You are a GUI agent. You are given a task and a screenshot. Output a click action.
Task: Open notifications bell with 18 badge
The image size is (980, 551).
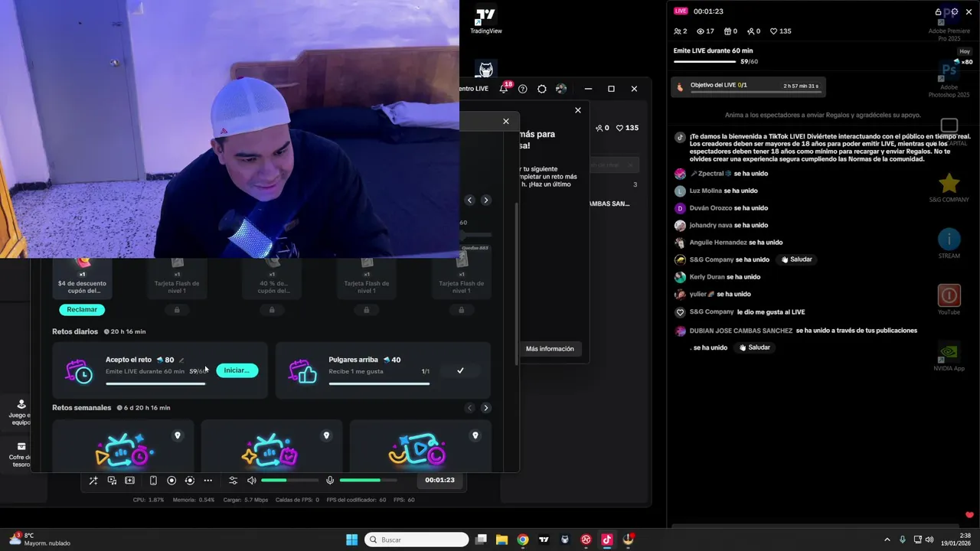pyautogui.click(x=504, y=89)
